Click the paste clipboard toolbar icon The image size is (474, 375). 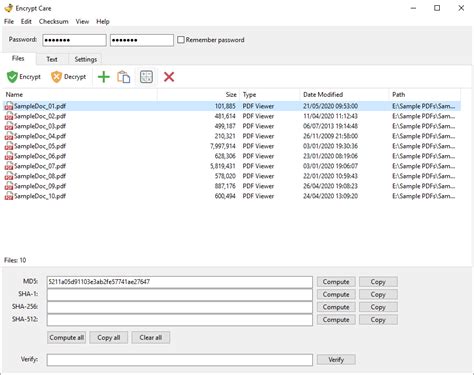pos(123,77)
